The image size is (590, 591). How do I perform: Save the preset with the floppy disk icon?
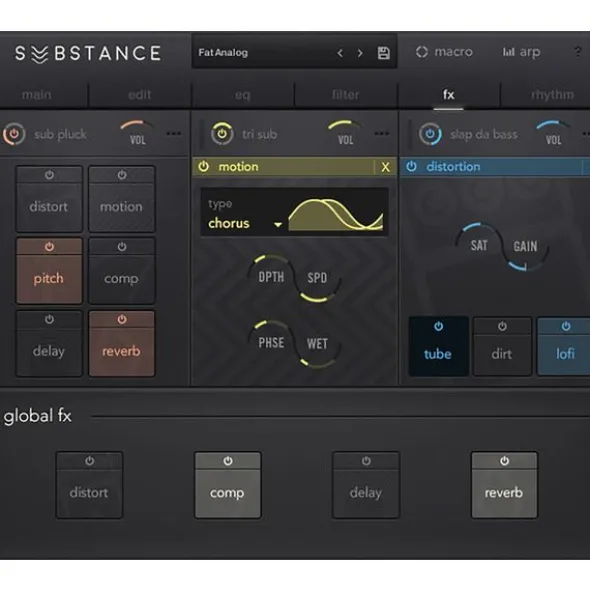pos(383,53)
